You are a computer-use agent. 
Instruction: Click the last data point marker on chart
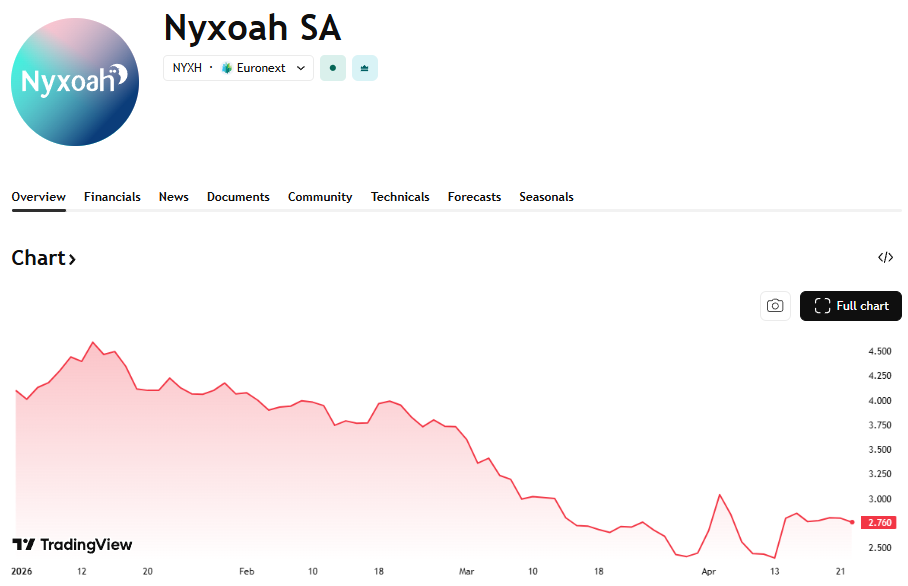pos(851,522)
